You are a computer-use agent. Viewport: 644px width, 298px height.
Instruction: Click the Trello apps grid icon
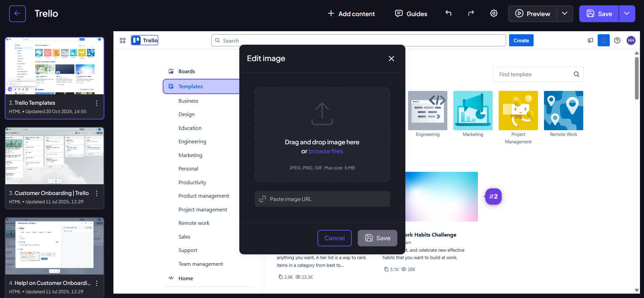click(x=122, y=40)
